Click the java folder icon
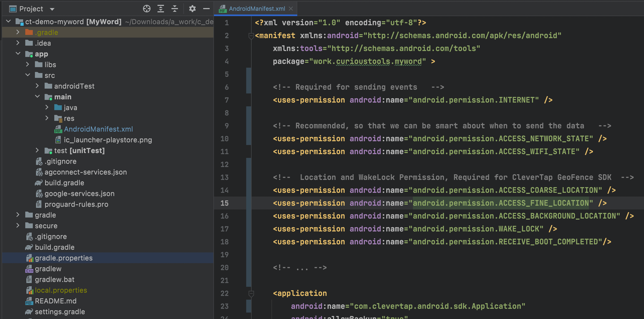Image resolution: width=644 pixels, height=319 pixels. tap(58, 107)
